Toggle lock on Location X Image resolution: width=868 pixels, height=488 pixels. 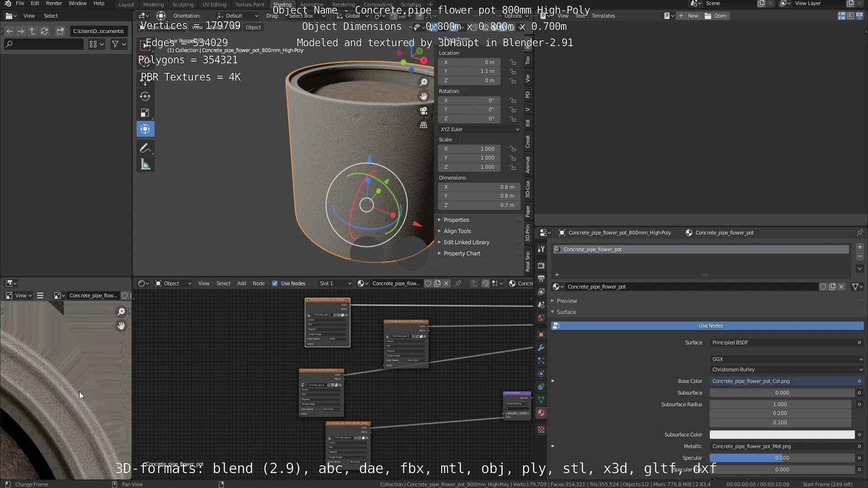(x=513, y=62)
